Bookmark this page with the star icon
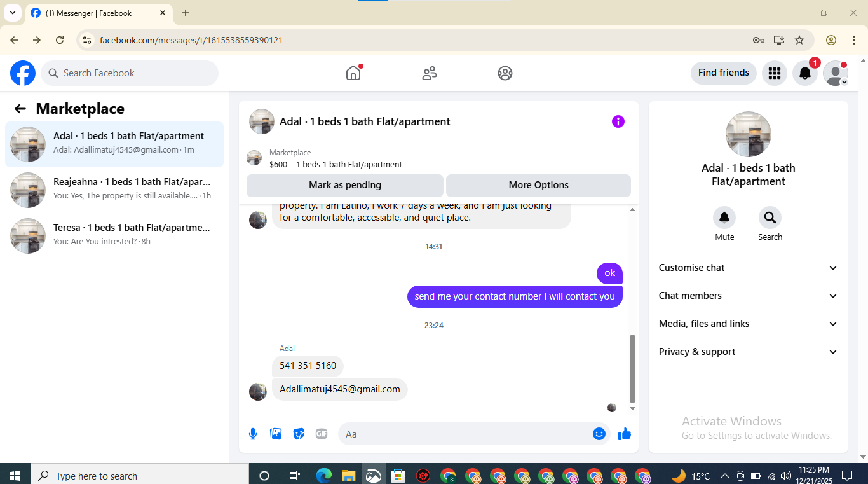The image size is (868, 484). (799, 40)
